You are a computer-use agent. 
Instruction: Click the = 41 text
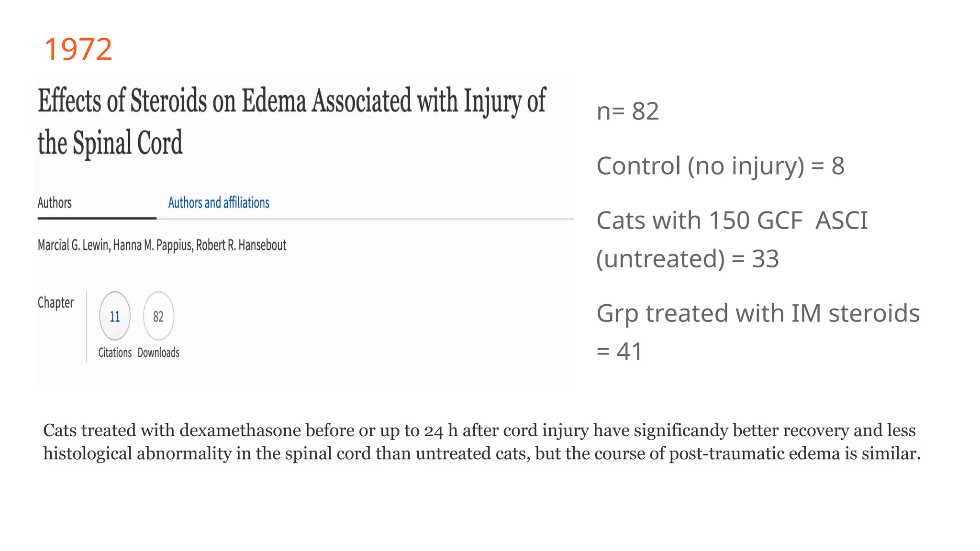tap(619, 352)
